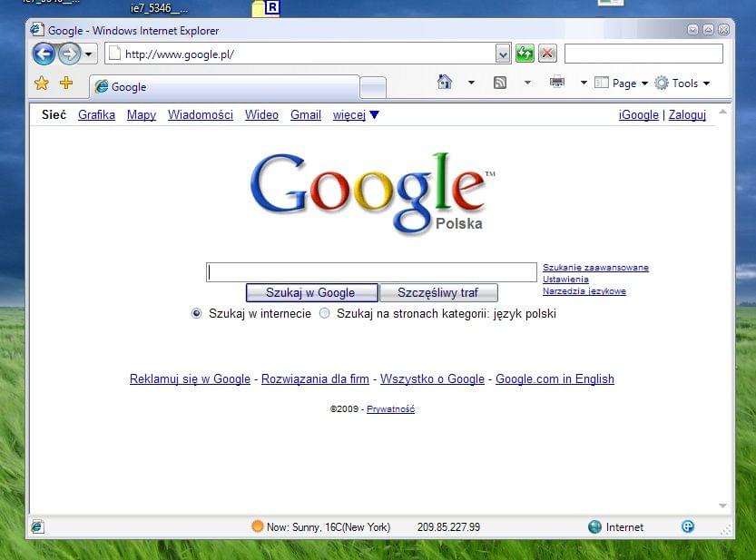This screenshot has height=560, width=756.
Task: Click the Google Polska logo
Action: click(372, 193)
